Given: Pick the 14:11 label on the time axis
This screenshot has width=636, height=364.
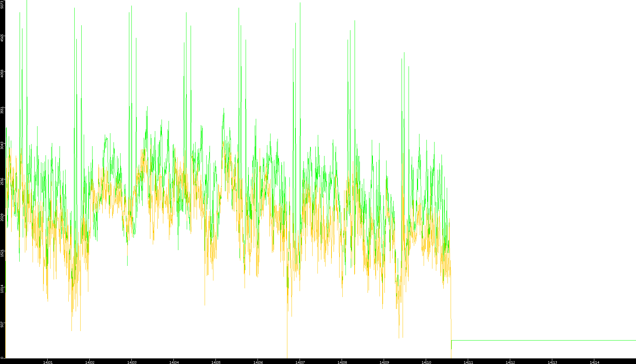Looking at the screenshot, I should (468, 362).
